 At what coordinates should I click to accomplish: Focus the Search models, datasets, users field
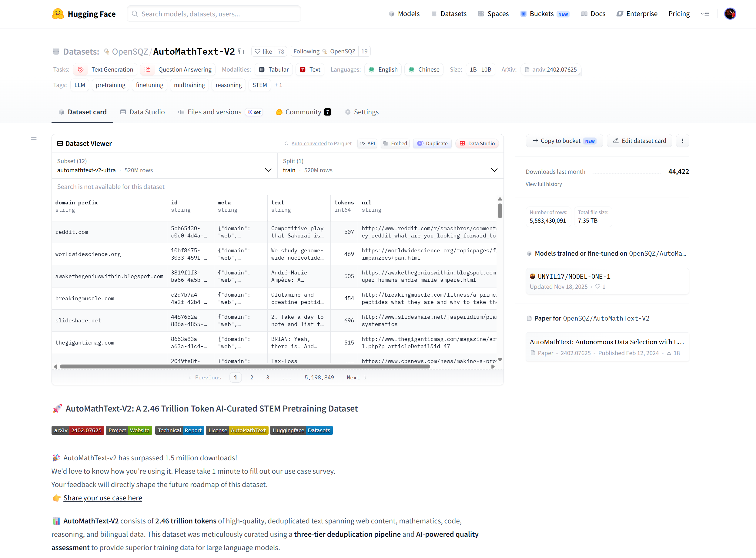point(214,14)
